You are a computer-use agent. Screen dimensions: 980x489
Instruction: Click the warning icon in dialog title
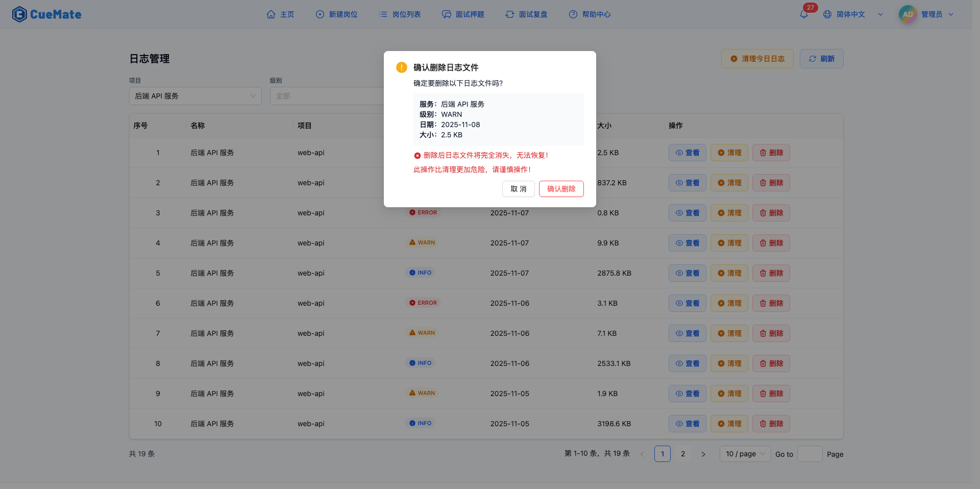pyautogui.click(x=402, y=67)
